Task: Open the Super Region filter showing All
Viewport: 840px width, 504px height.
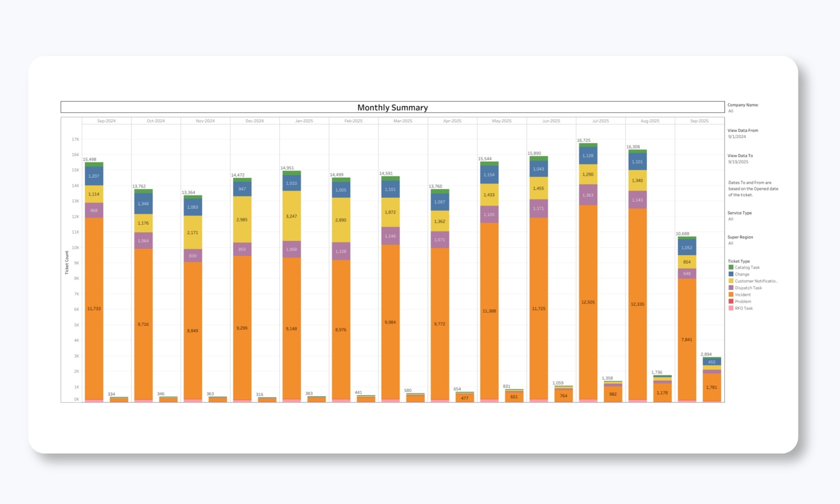Action: (730, 243)
